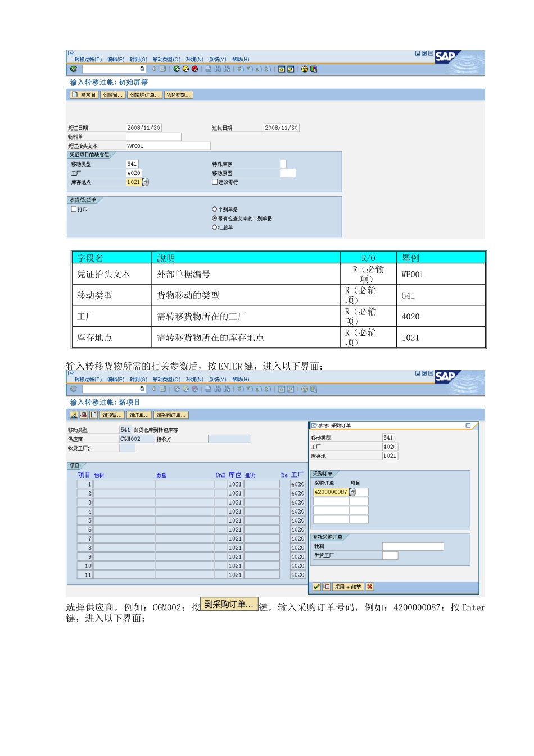Click 采用 + 细节 button in dialog

pyautogui.click(x=348, y=587)
